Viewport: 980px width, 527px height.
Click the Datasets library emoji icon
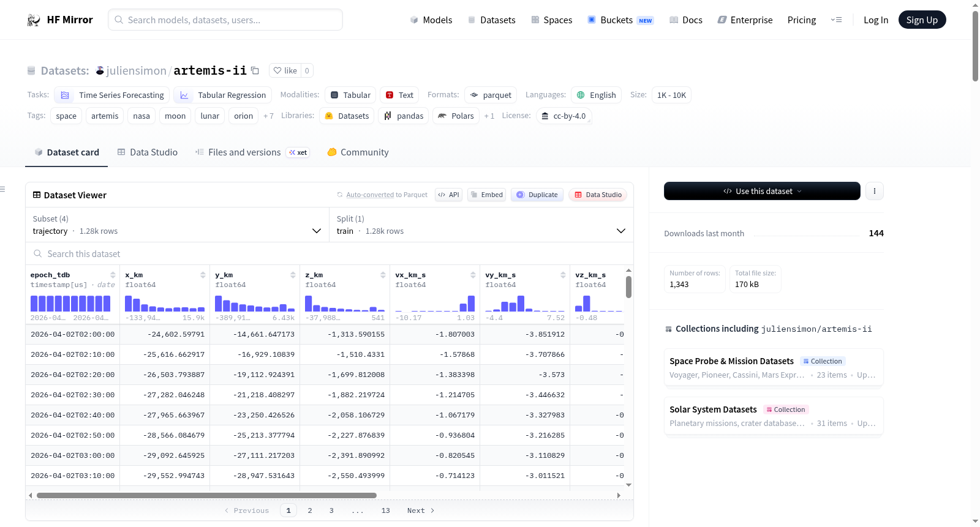tap(329, 116)
